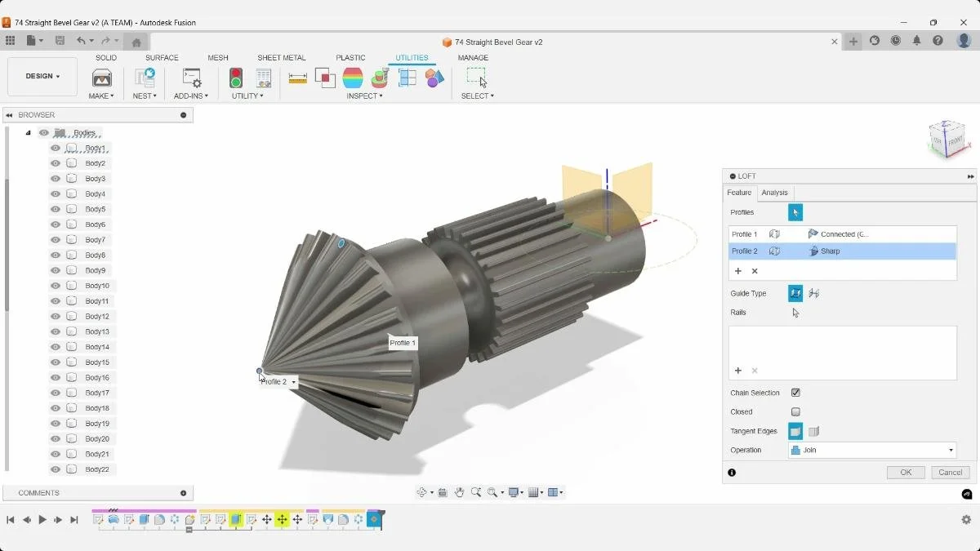Viewport: 980px width, 551px height.
Task: Add a profile with the plus icon
Action: point(738,271)
